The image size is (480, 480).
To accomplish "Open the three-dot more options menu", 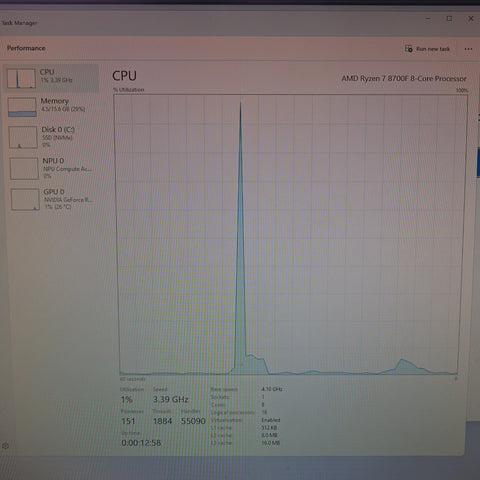I will point(468,49).
